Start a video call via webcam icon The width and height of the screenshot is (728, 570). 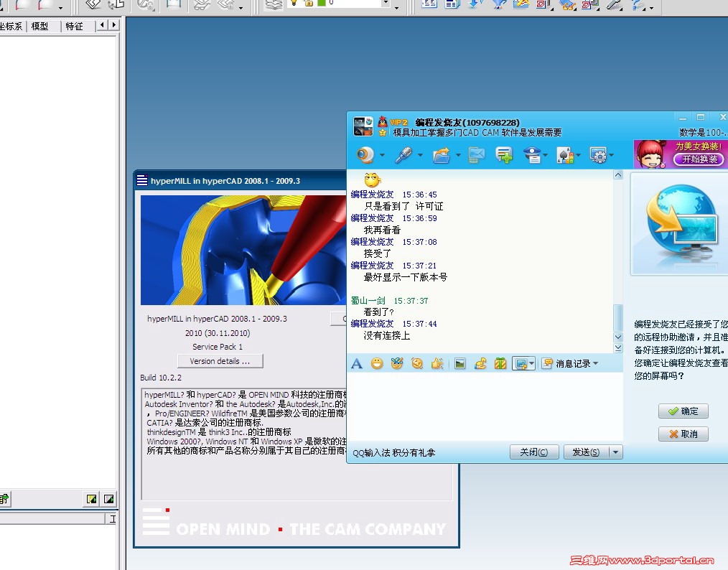[x=366, y=155]
